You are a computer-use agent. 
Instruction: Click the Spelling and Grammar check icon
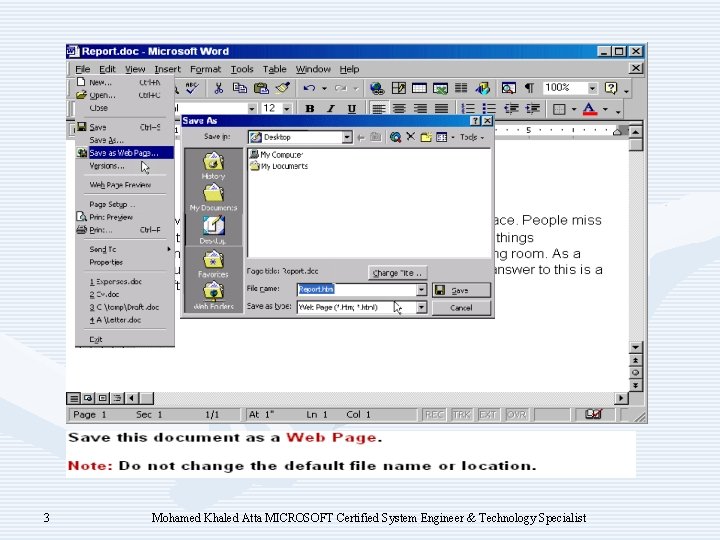pyautogui.click(x=191, y=88)
